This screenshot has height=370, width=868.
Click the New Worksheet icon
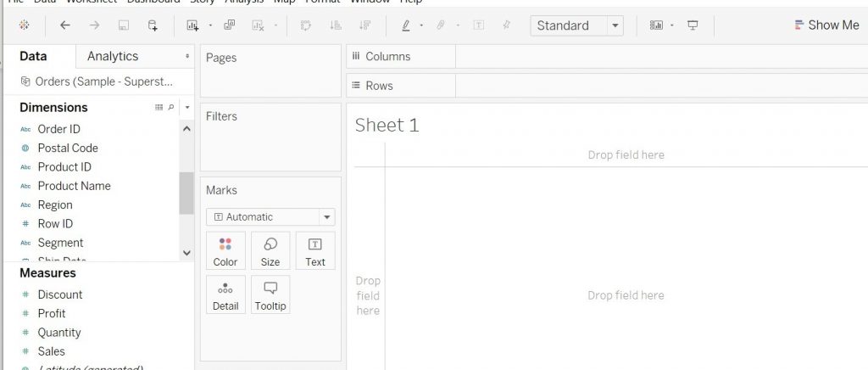(192, 25)
